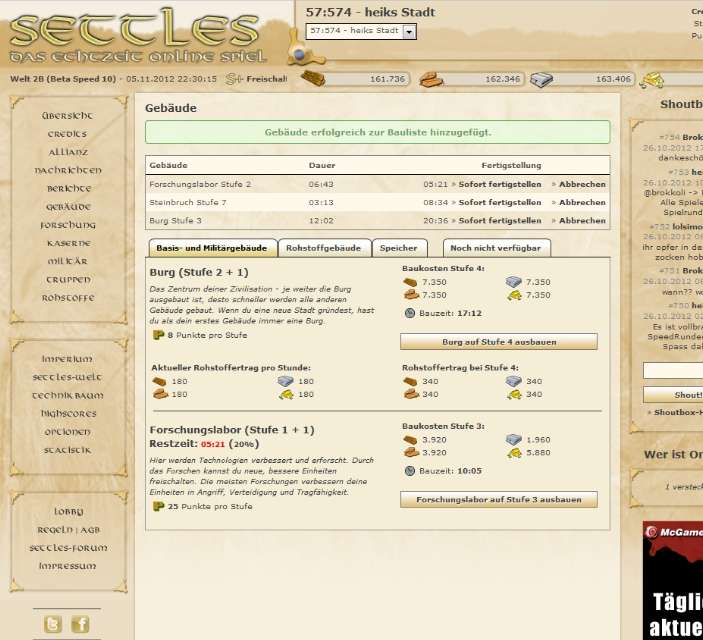Open the Technikbaum menu entry
Screen dimensions: 703x640
coord(68,395)
